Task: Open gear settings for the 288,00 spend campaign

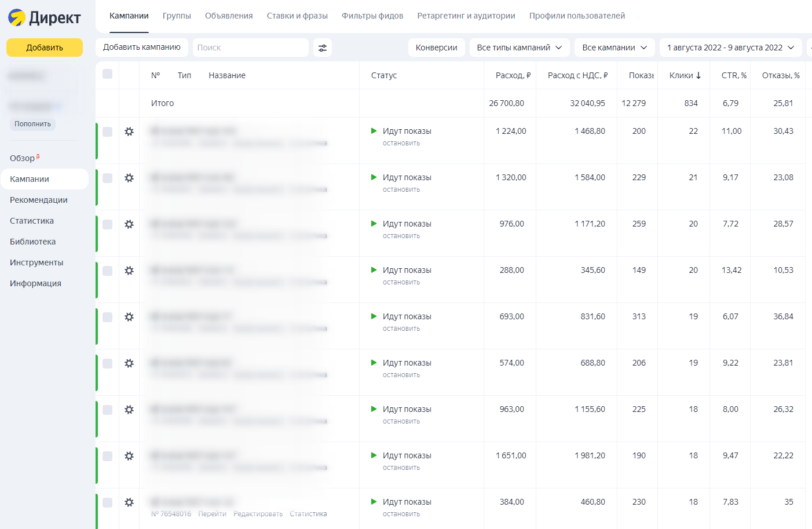Action: (129, 271)
